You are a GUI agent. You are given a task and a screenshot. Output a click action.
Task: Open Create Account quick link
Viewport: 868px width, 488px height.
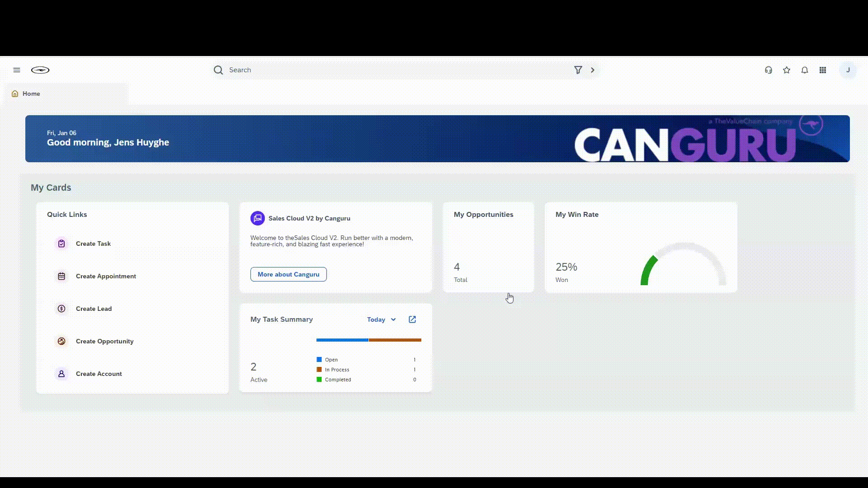pyautogui.click(x=99, y=374)
